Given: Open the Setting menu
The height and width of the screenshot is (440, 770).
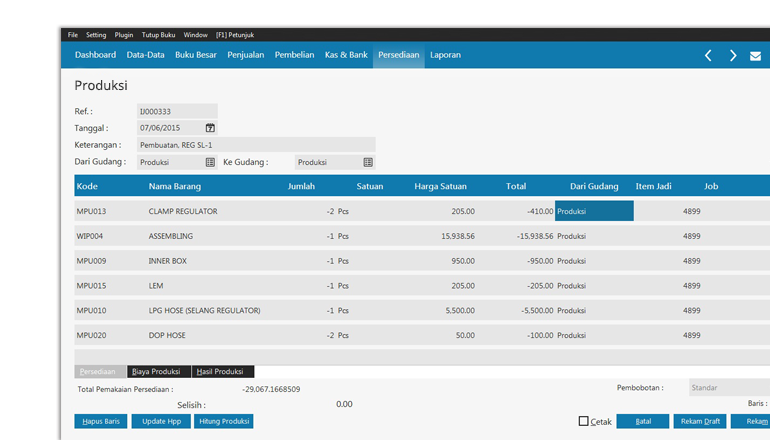Looking at the screenshot, I should click(96, 35).
